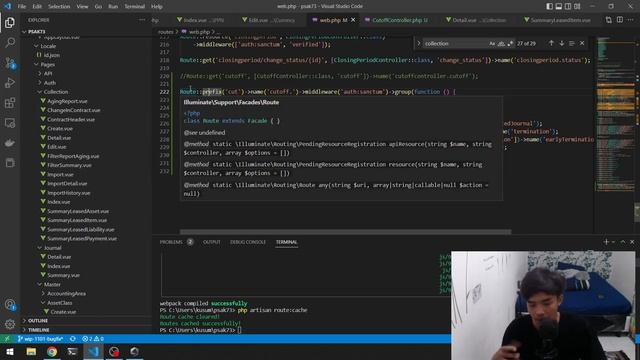Open id.json file
The height and width of the screenshot is (360, 640).
pyautogui.click(x=51, y=55)
